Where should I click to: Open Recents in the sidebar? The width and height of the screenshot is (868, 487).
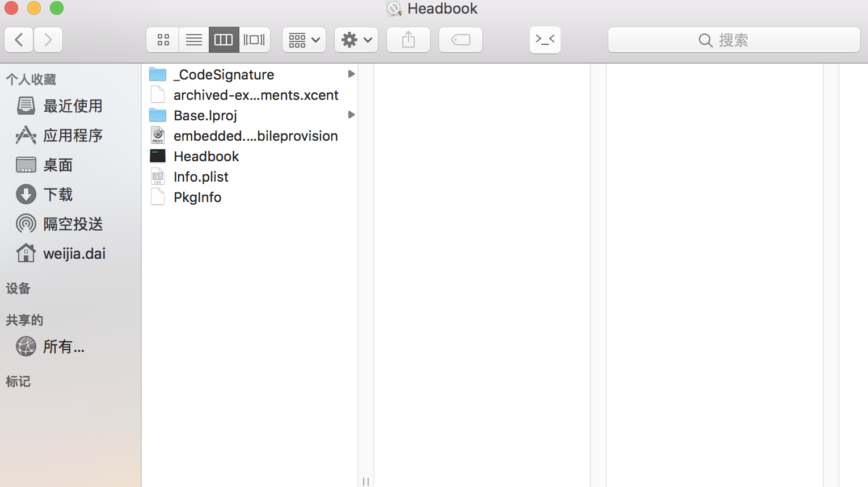click(72, 106)
